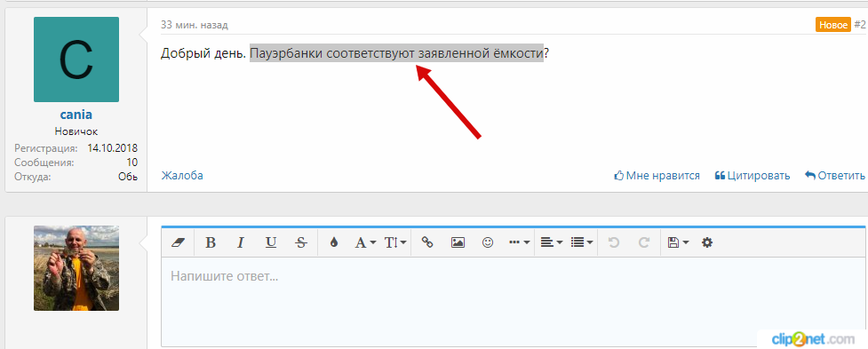Open the text color drop picker
The image size is (868, 349).
[x=333, y=242]
